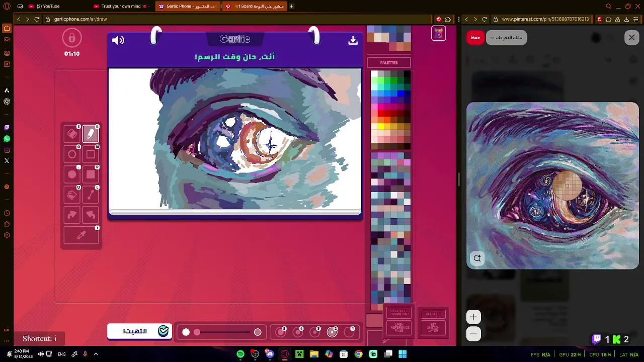Select brush size 1
644x362 pixels.
[x=350, y=332]
